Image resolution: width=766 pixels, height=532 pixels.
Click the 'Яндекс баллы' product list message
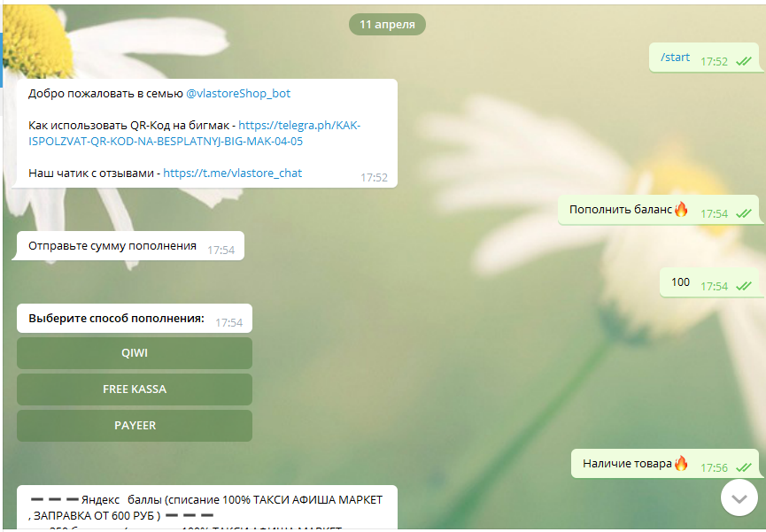(207, 507)
